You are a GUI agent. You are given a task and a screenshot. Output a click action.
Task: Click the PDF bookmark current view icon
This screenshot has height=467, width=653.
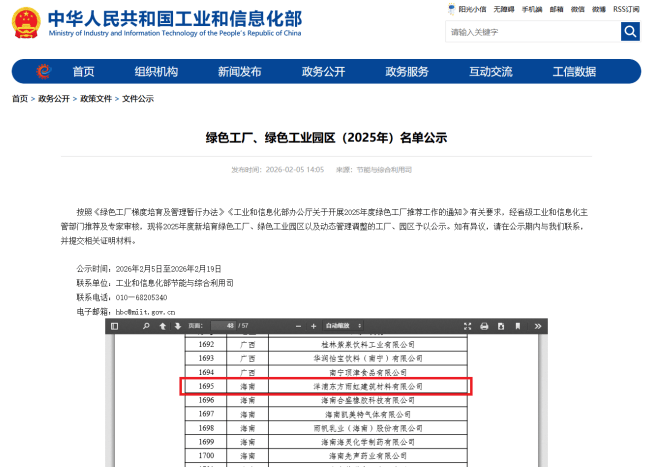pyautogui.click(x=513, y=326)
